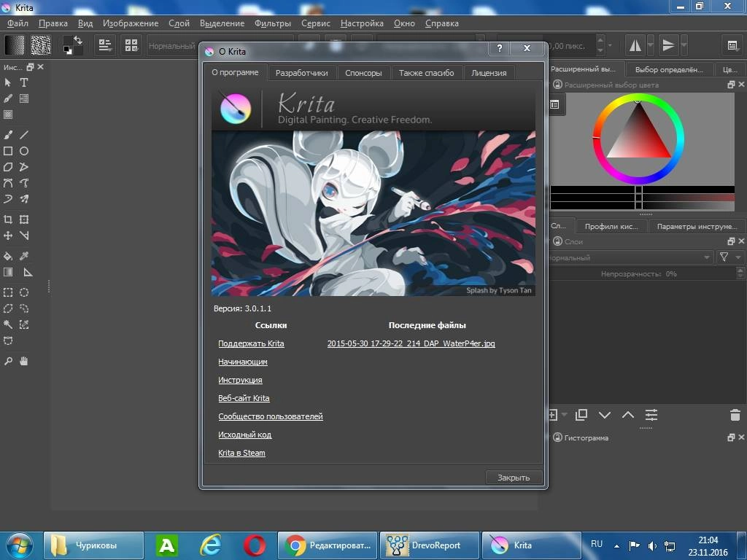This screenshot has height=560, width=747.
Task: Select the freehand path tool
Action: 24,183
